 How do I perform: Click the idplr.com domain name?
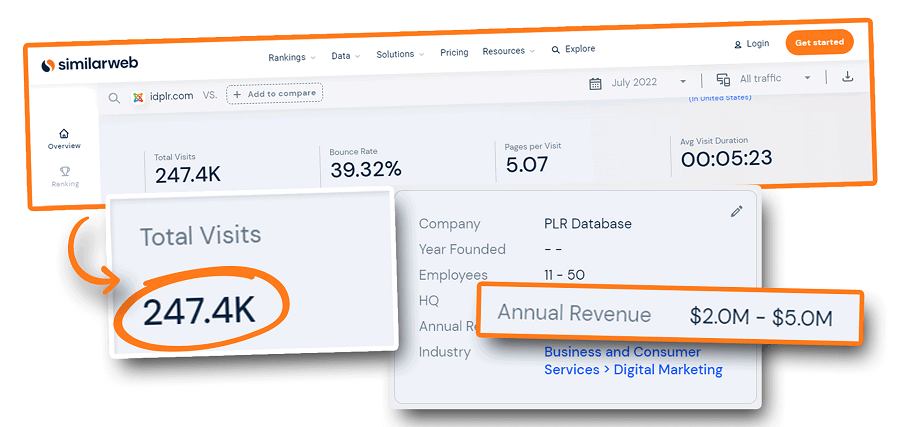171,96
